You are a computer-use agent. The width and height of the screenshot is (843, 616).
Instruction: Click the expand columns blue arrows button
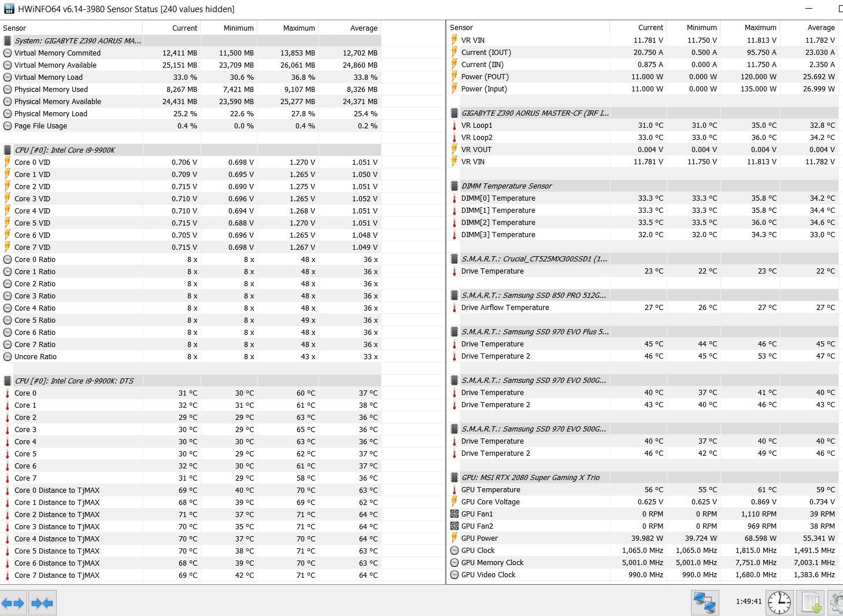pos(13,603)
